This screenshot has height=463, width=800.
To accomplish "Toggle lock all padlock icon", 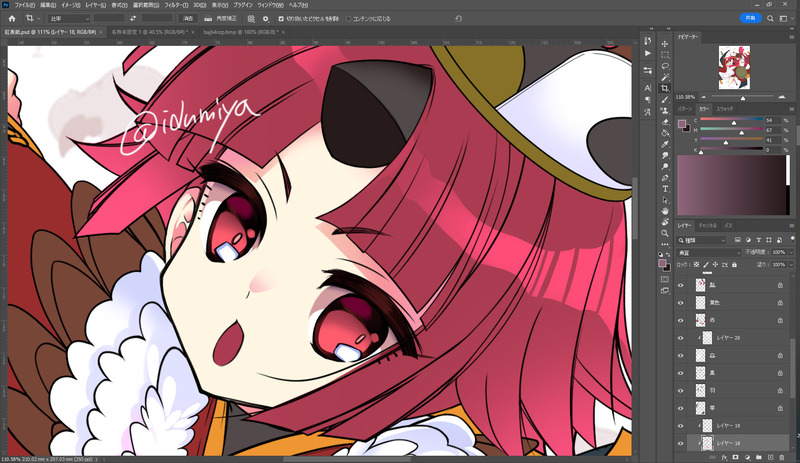I will pyautogui.click(x=734, y=265).
